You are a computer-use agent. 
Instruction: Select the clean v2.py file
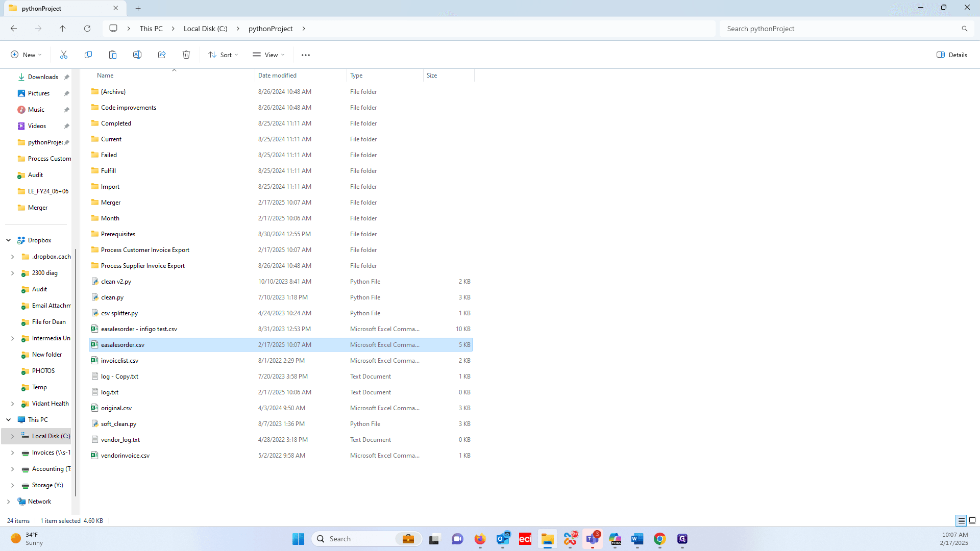click(281, 282)
